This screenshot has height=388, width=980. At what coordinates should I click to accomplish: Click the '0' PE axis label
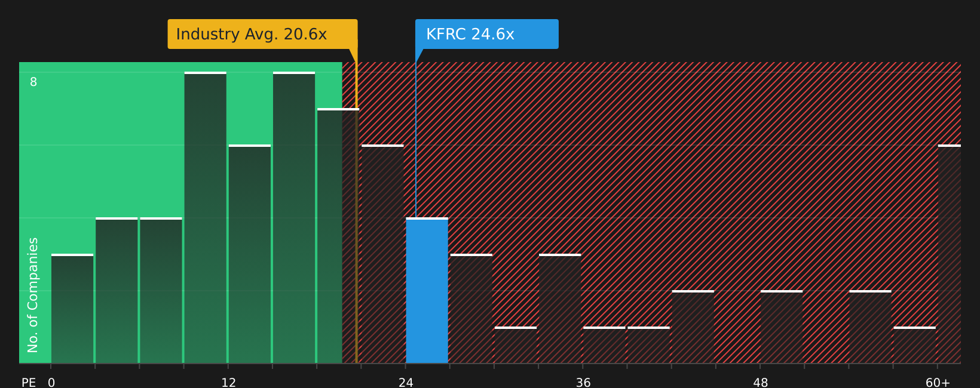(x=51, y=383)
